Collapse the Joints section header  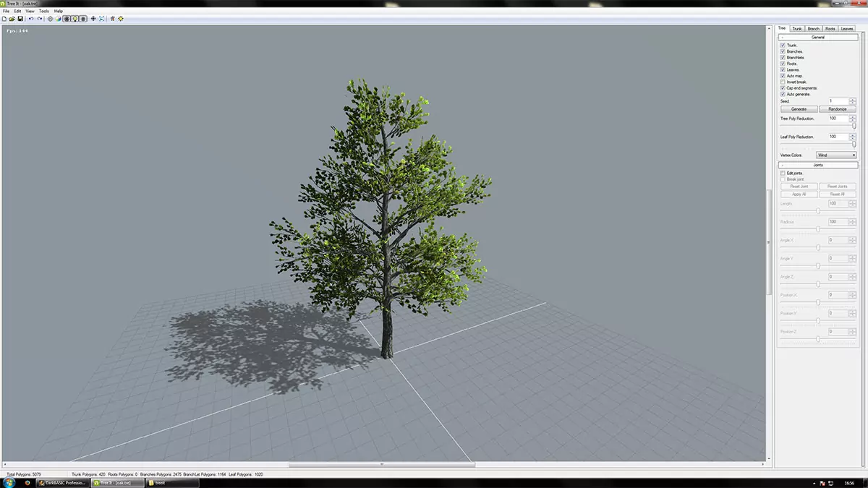(x=818, y=165)
